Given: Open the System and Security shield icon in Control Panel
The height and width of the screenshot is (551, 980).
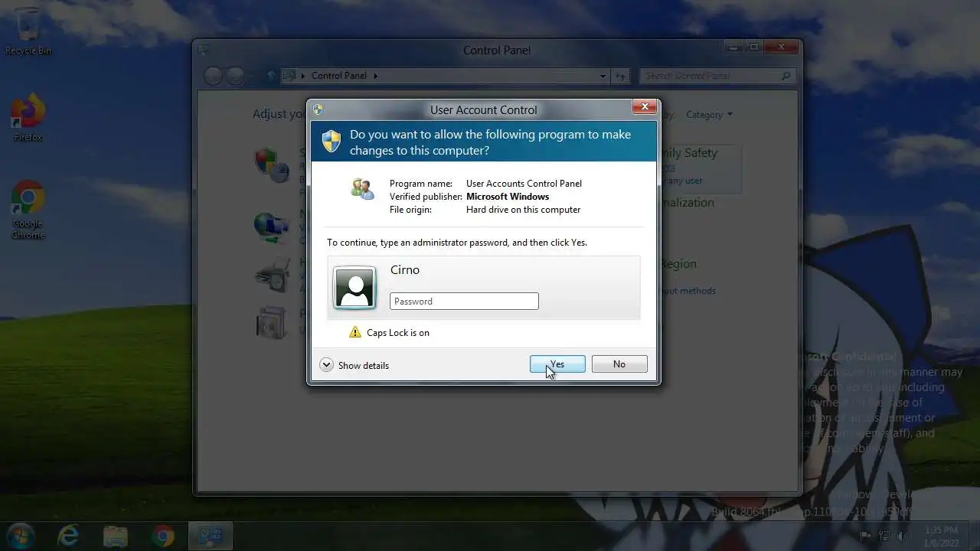Looking at the screenshot, I should [x=272, y=164].
